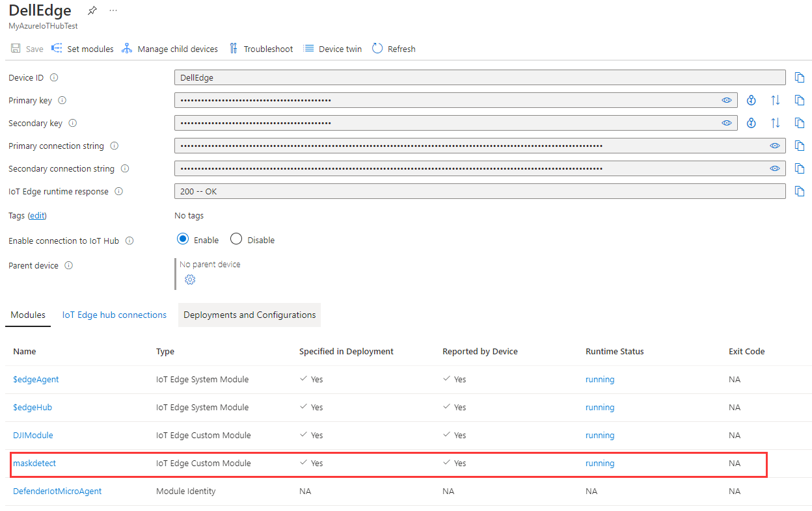Reveal the Secondary connection string
Image resolution: width=812 pixels, height=511 pixels.
775,168
